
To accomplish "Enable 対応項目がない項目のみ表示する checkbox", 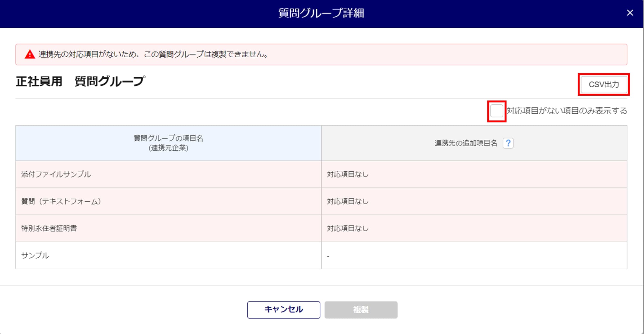I will coord(497,111).
